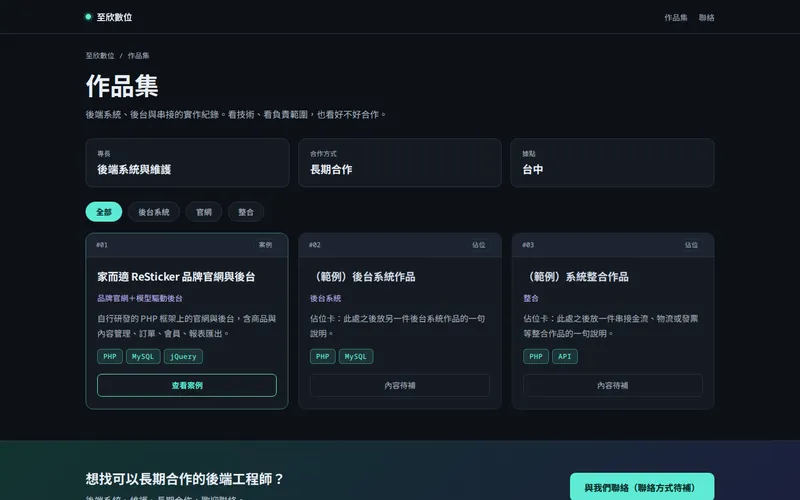Click the MySQL tag in card #02

(x=356, y=356)
